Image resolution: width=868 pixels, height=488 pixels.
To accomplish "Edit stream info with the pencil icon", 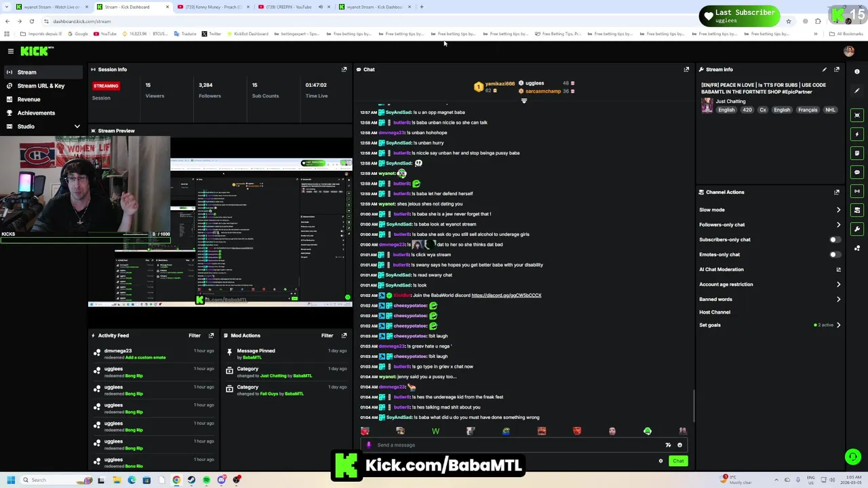I will pyautogui.click(x=825, y=69).
